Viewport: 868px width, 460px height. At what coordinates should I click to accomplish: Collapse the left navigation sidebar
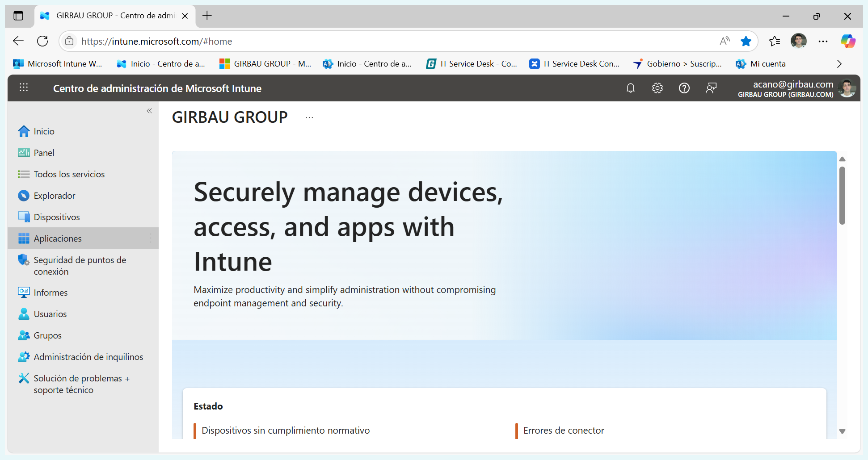click(149, 111)
